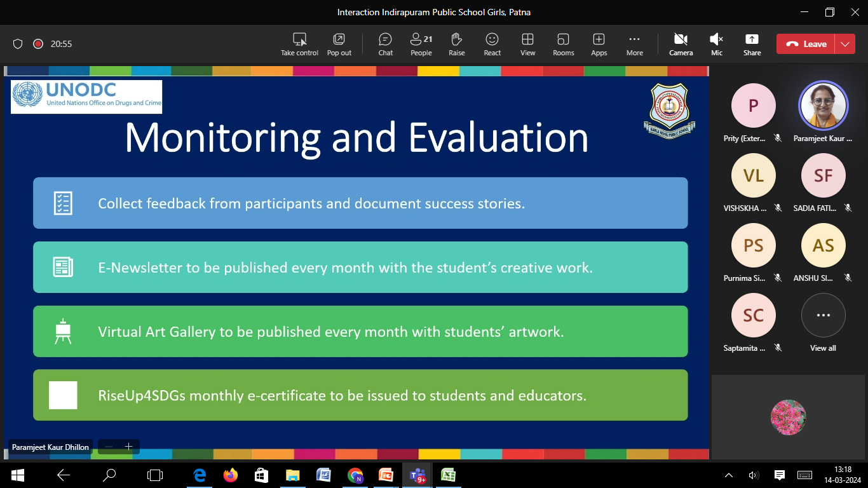This screenshot has height=488, width=868.
Task: Pop out the shared content
Action: (339, 44)
